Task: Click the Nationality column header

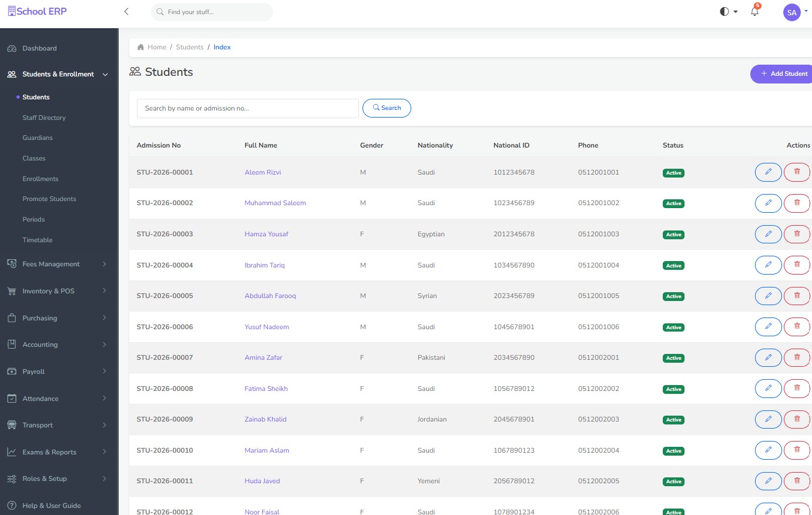Action: tap(435, 145)
